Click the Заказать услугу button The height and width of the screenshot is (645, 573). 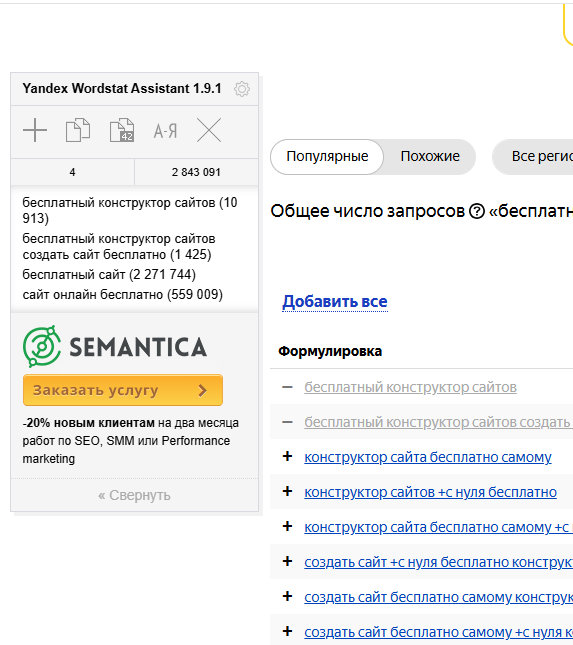pos(123,390)
